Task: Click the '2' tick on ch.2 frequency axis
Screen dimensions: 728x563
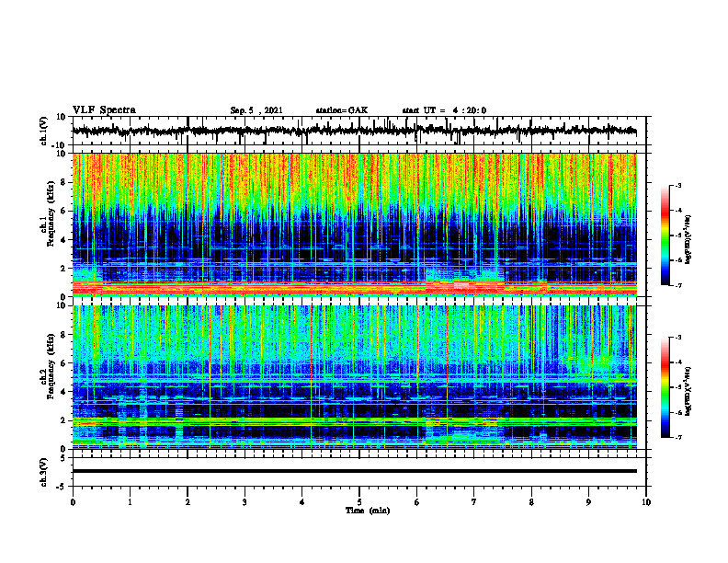Action: [63, 420]
